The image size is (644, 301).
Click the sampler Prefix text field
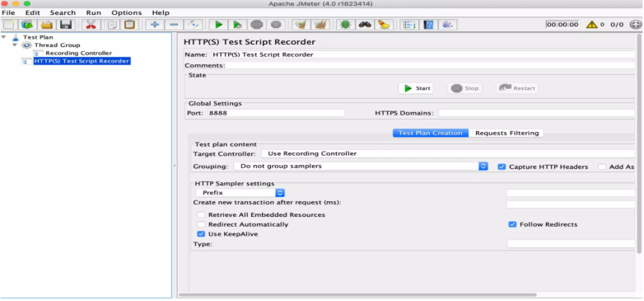pyautogui.click(x=571, y=193)
